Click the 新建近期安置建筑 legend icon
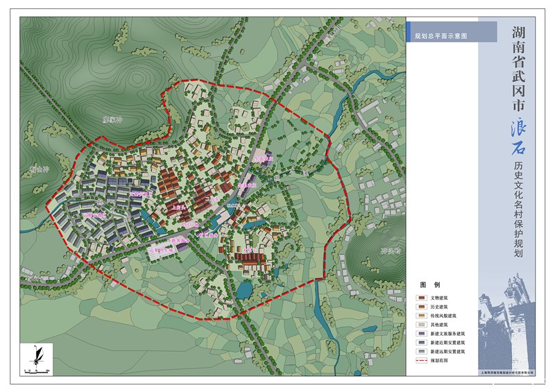This screenshot has width=555, height=392. point(420,343)
